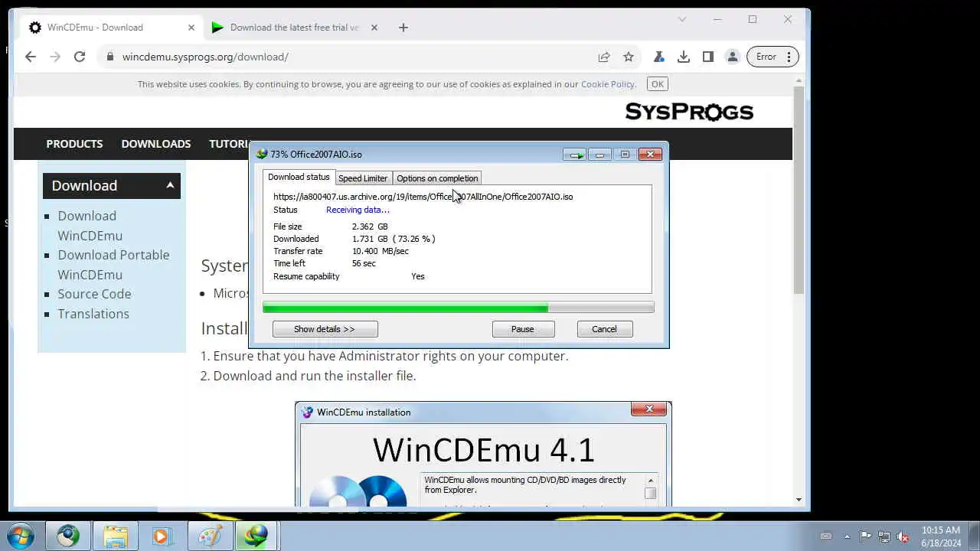Viewport: 980px width, 551px height.
Task: Maximize the IDM download dialog
Action: tap(625, 155)
